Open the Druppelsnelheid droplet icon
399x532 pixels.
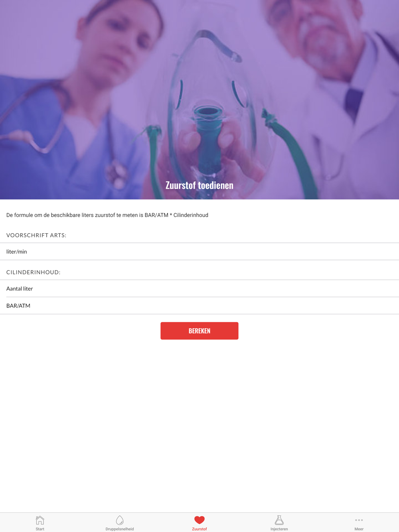pyautogui.click(x=120, y=520)
